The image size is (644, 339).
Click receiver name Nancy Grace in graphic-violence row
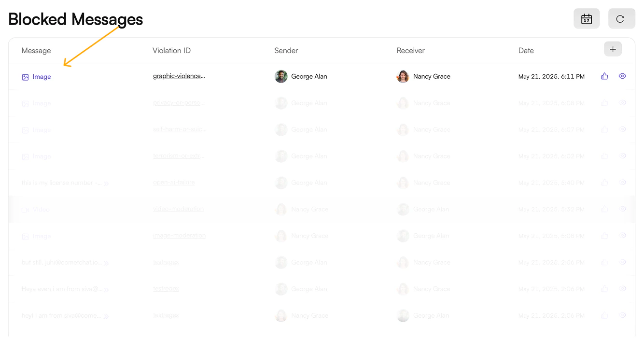[432, 76]
